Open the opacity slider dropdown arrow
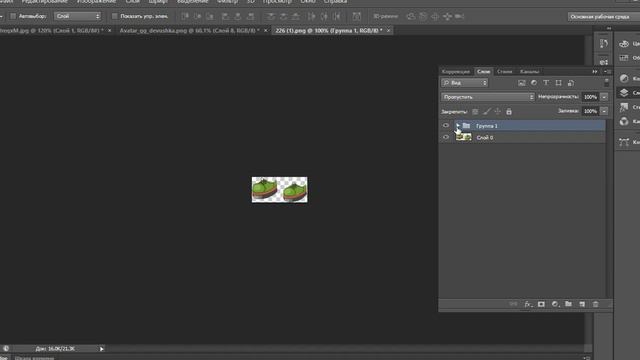This screenshot has width=640, height=360. point(604,97)
